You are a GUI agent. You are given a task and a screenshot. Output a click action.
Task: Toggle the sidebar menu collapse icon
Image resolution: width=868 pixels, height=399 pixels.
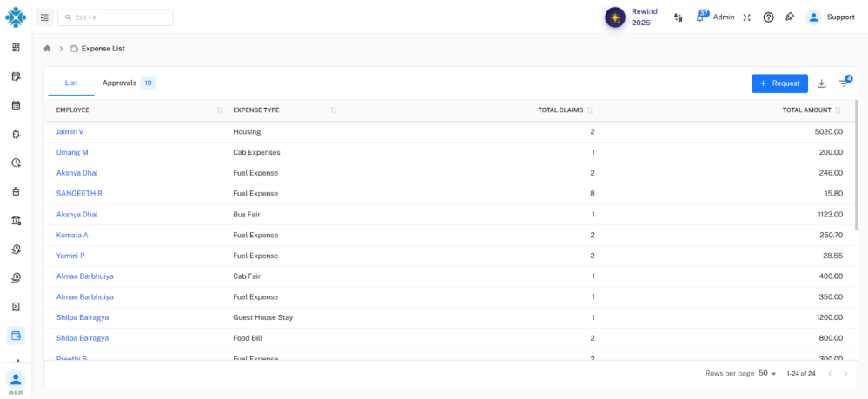tap(45, 17)
